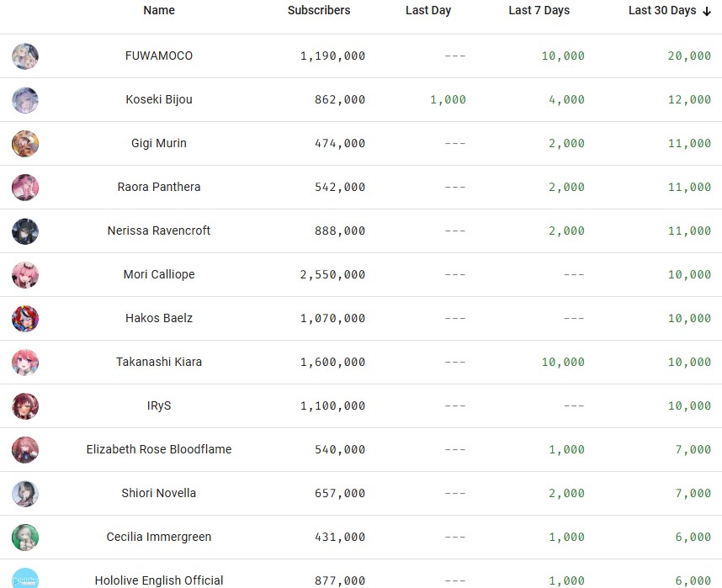The width and height of the screenshot is (722, 588).
Task: Sort the table by Name header
Action: pos(159,11)
